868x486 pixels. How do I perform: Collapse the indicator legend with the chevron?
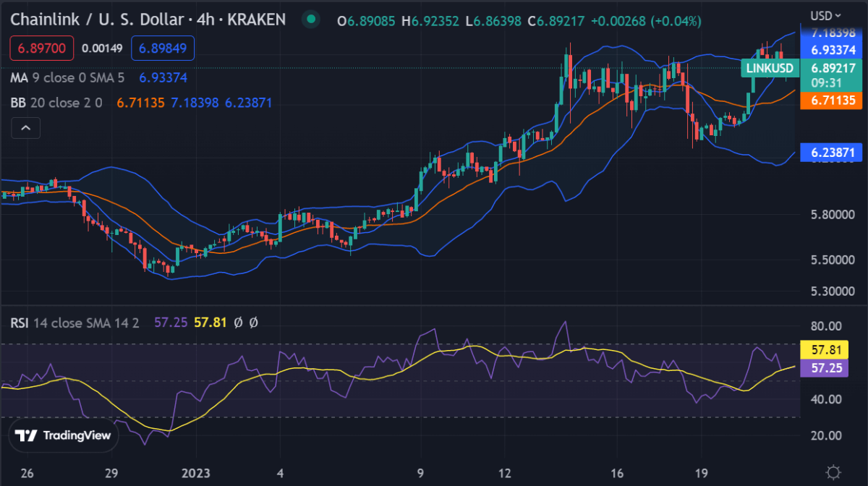point(25,128)
